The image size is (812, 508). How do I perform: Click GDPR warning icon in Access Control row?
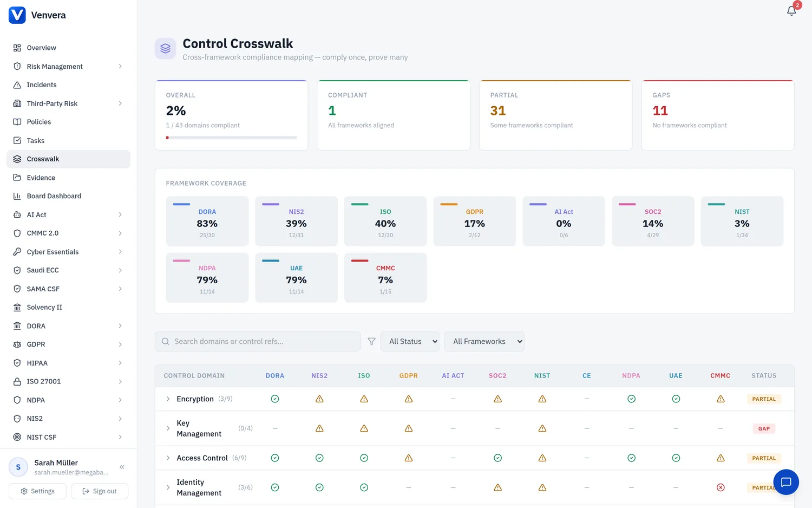(x=409, y=458)
